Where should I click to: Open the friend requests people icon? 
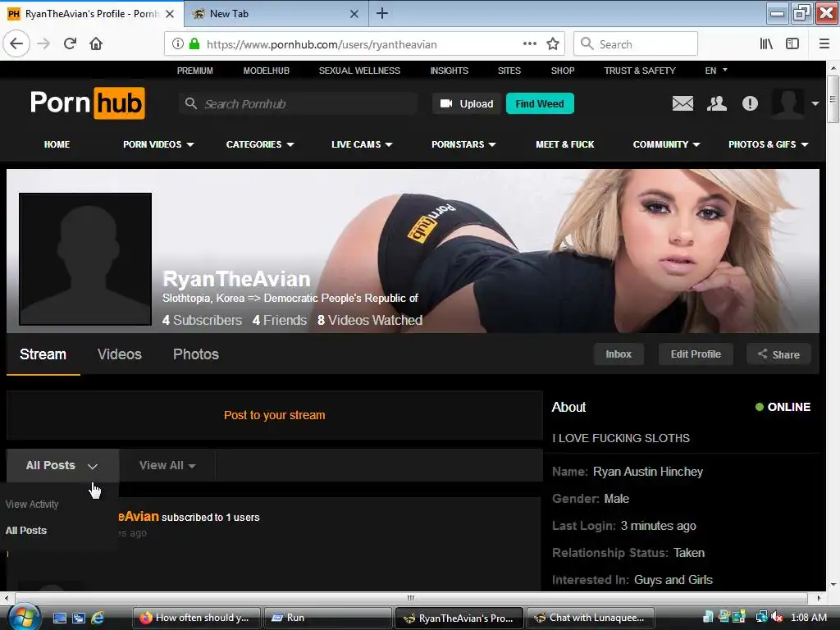(x=716, y=103)
